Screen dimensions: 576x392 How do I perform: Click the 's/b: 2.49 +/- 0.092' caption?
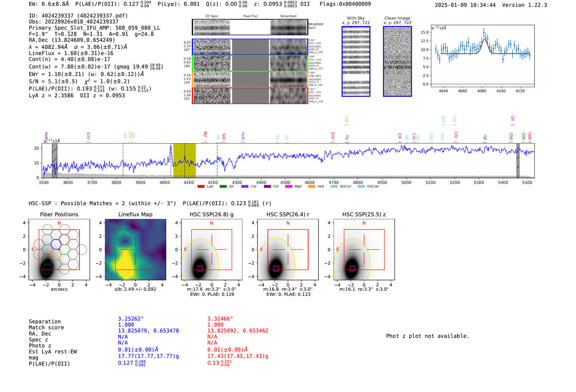[x=135, y=289]
